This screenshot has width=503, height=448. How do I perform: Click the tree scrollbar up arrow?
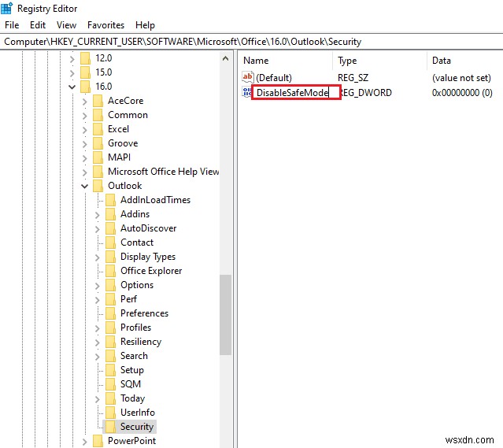[225, 59]
